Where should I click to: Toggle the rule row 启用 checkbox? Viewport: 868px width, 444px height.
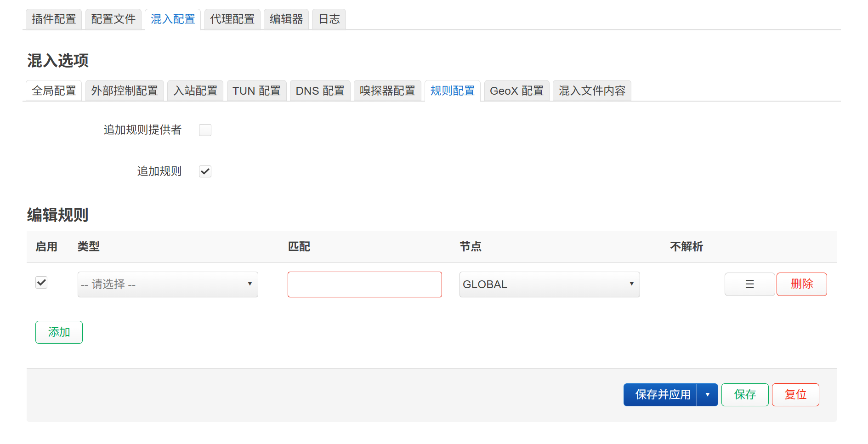tap(41, 283)
